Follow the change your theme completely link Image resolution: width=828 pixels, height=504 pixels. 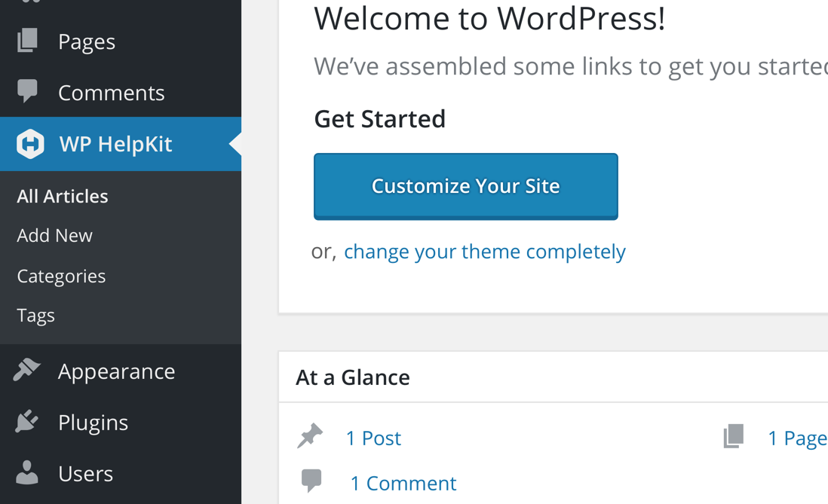485,252
